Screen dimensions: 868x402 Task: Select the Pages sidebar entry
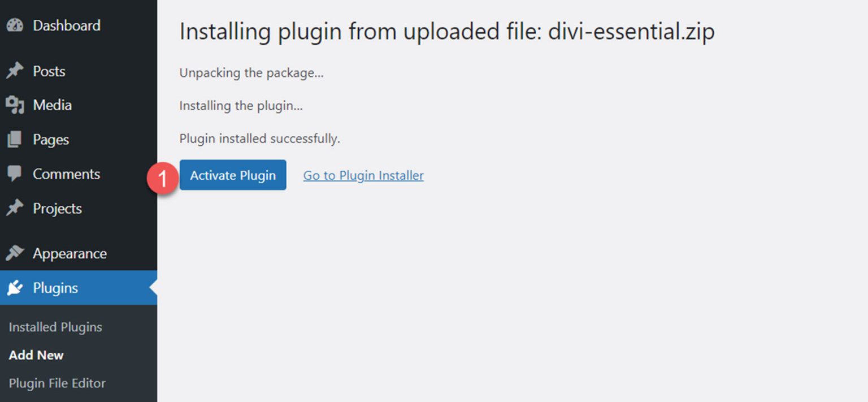point(51,139)
